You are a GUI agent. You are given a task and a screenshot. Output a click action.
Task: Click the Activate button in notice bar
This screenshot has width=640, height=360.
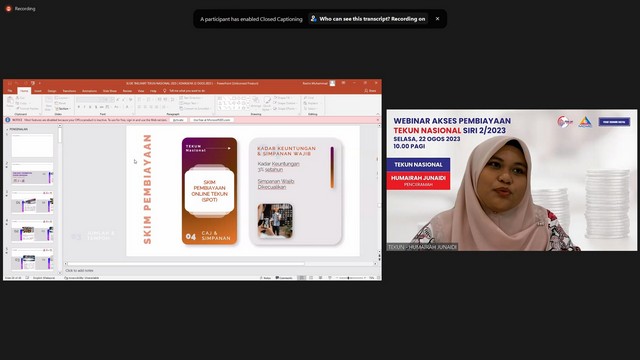point(178,120)
